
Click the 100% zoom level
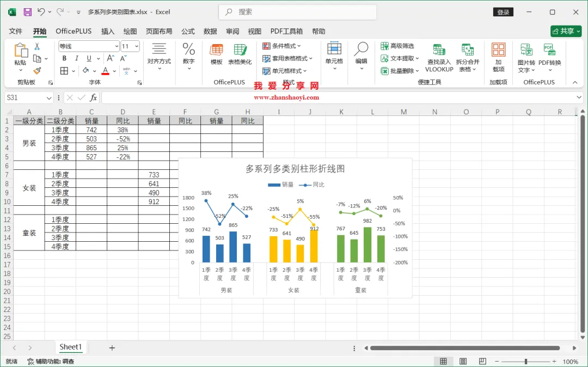coord(571,362)
